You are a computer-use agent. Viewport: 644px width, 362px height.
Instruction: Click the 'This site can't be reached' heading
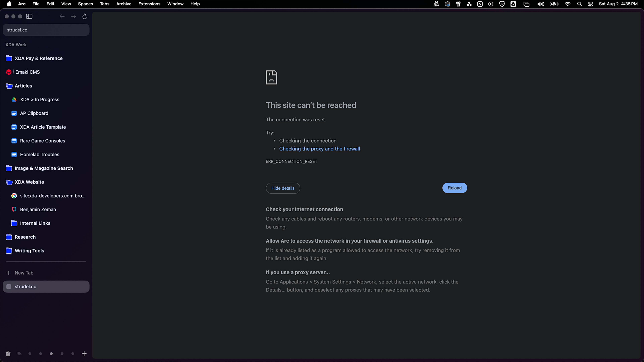click(311, 105)
